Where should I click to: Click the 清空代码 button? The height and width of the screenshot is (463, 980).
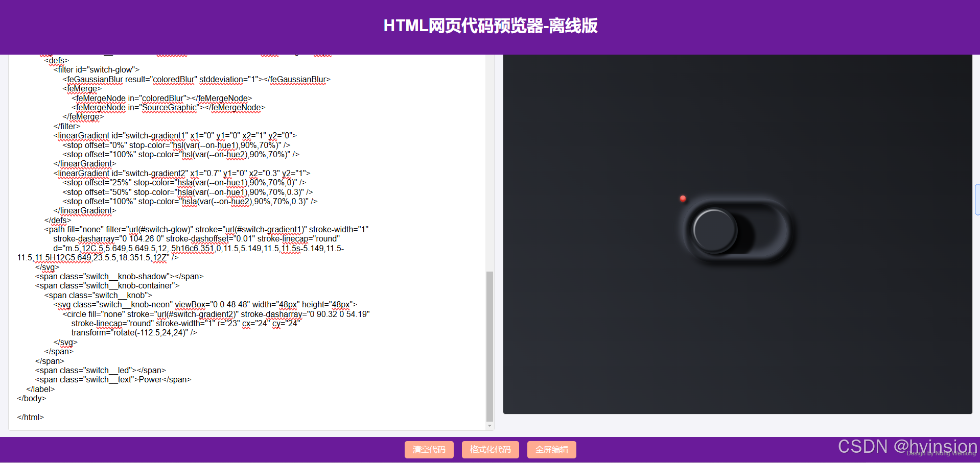[429, 450]
